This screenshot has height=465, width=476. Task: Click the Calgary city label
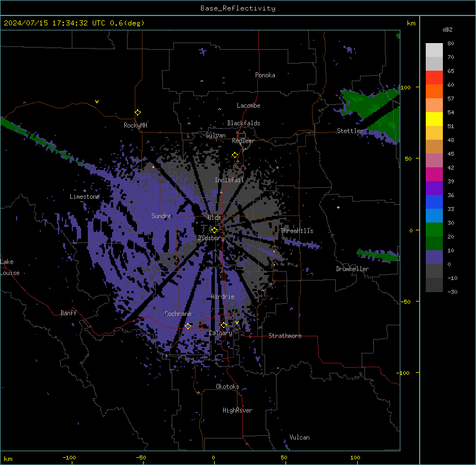(220, 333)
